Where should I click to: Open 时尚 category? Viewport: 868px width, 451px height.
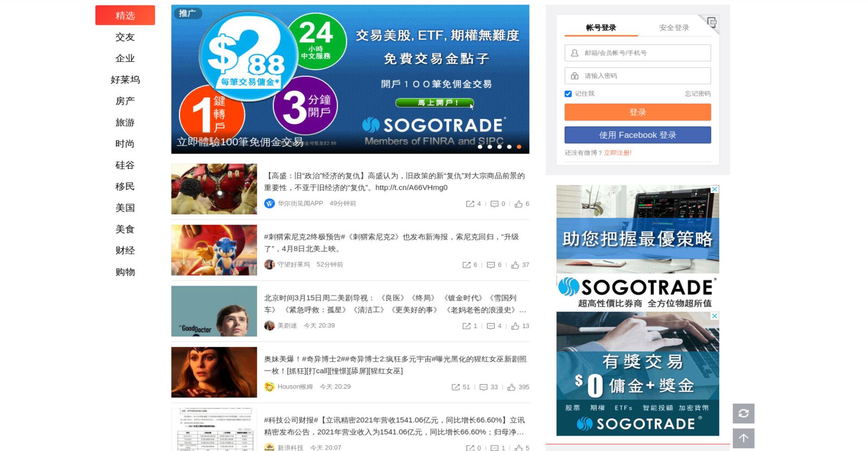(125, 144)
